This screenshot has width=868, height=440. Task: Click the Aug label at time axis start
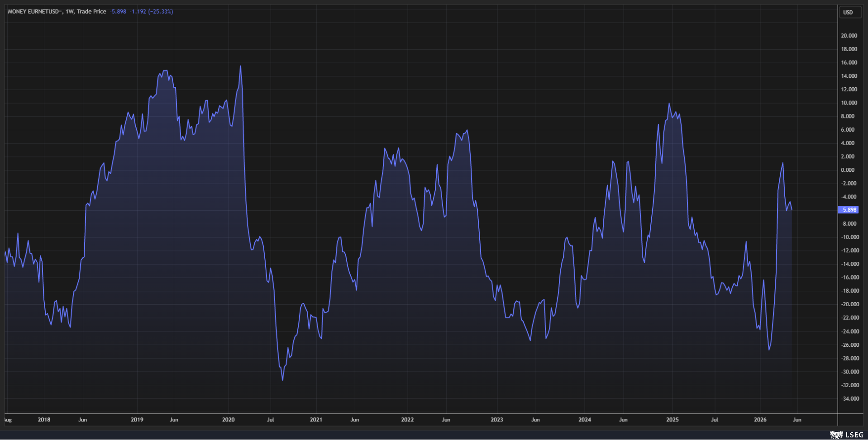[x=8, y=420]
